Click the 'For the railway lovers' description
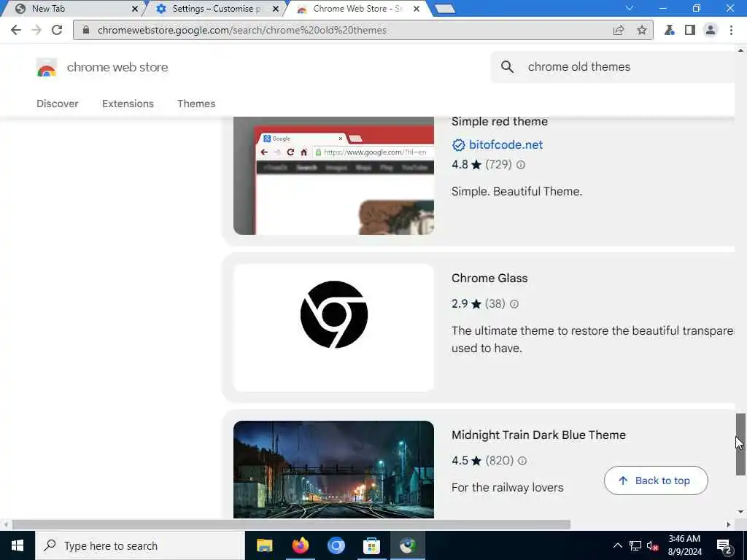 click(x=508, y=488)
